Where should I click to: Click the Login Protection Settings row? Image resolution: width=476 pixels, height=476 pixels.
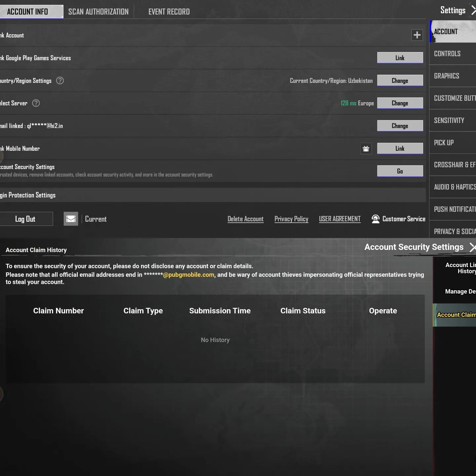click(x=213, y=195)
